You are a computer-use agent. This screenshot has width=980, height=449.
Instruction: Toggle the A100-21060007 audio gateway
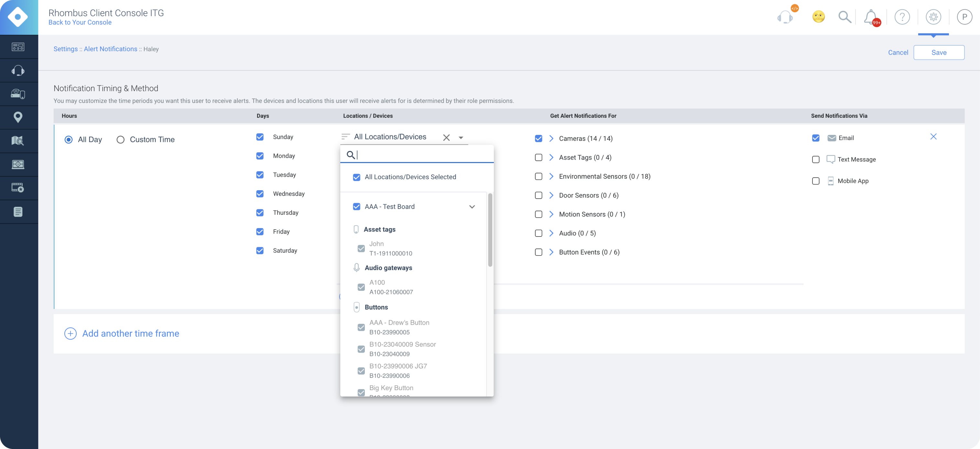[x=361, y=287]
